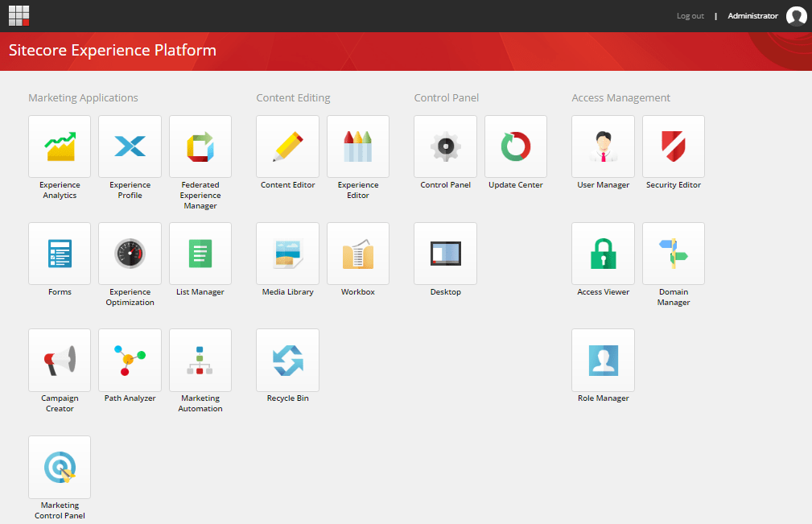Open the Experience Analytics app
This screenshot has height=524, width=812.
click(x=60, y=146)
